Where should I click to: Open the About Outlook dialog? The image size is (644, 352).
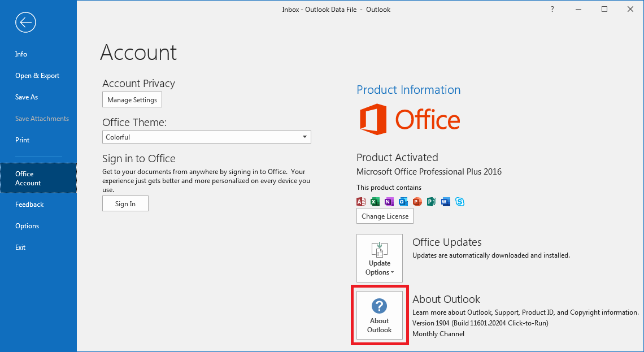point(379,316)
